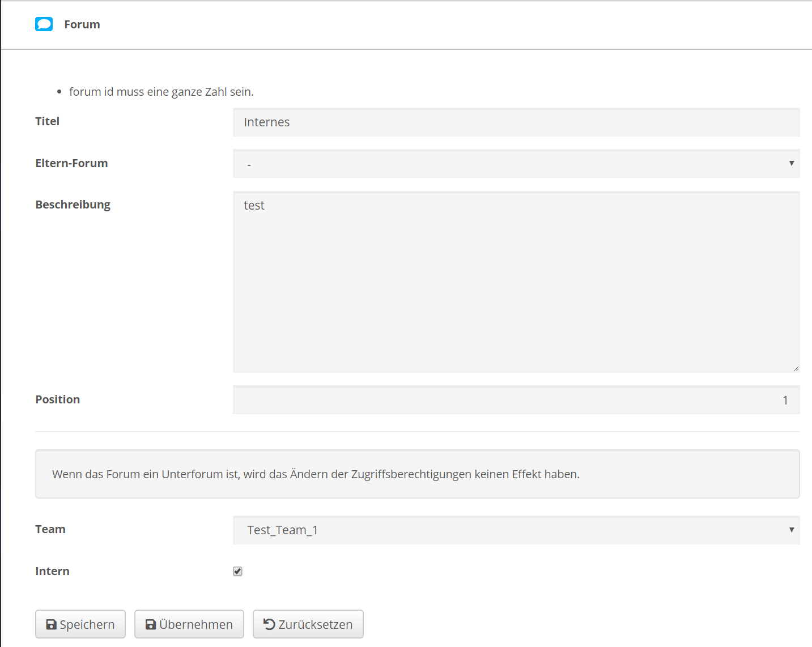This screenshot has width=812, height=647.
Task: Click the disk icon on the Speichern button
Action: [50, 624]
